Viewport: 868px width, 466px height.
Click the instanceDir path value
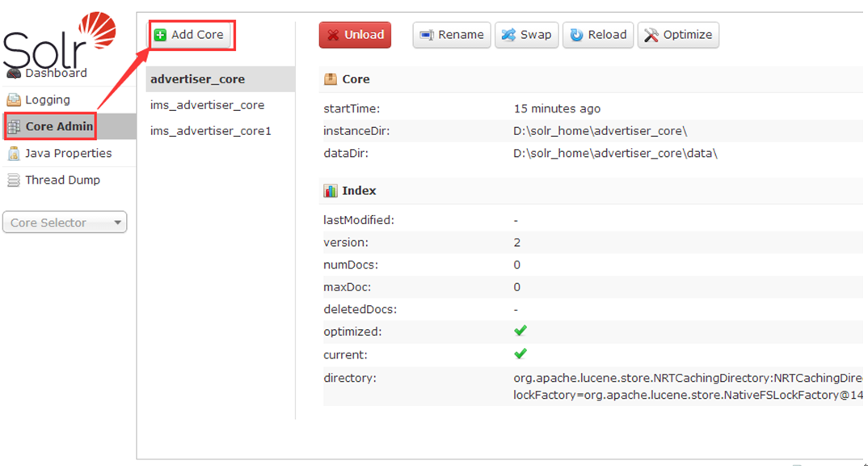pos(600,131)
